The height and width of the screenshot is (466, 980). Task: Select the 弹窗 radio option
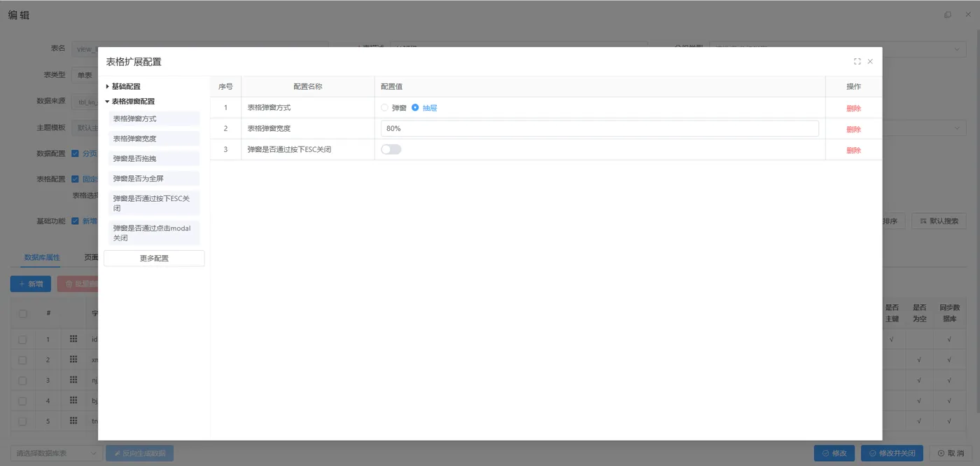point(394,108)
